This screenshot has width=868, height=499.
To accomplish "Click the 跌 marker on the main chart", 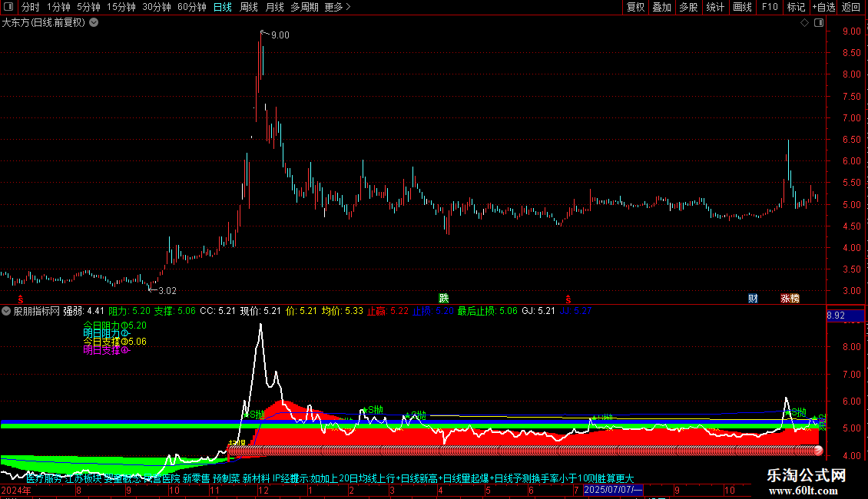I will tap(443, 298).
